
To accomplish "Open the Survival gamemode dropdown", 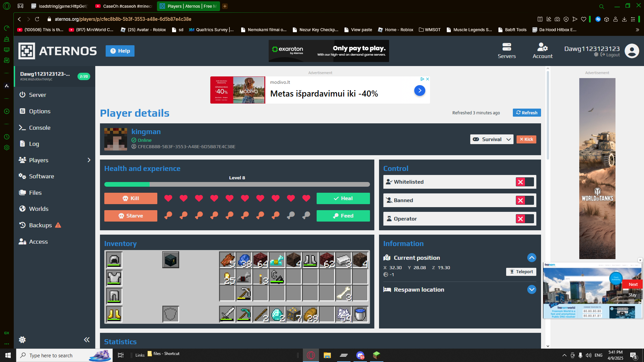I will click(x=492, y=139).
